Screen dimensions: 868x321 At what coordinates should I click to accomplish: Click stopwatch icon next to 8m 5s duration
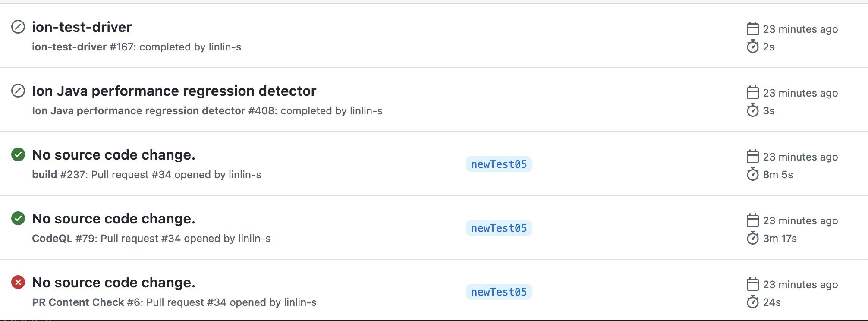[752, 174]
